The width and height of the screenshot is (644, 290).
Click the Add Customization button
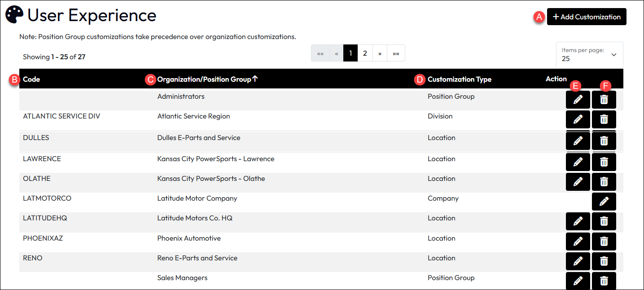(x=586, y=17)
